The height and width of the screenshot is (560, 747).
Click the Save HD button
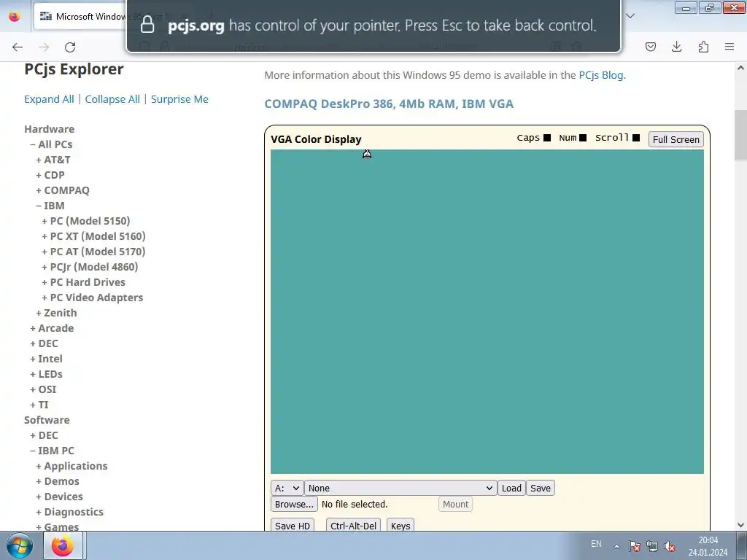(x=293, y=525)
